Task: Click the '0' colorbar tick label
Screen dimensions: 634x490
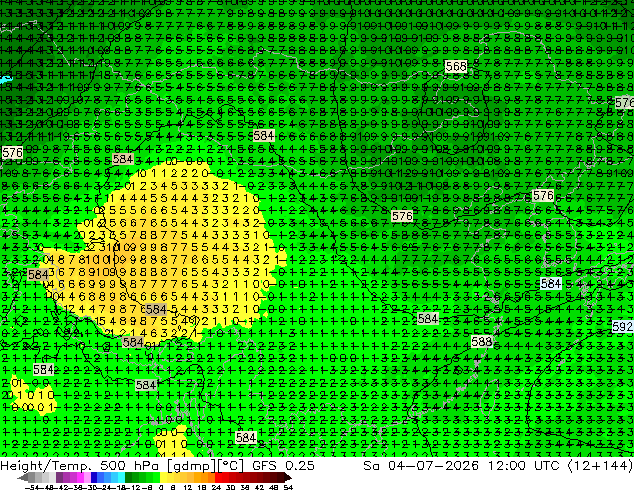Action: tap(161, 487)
